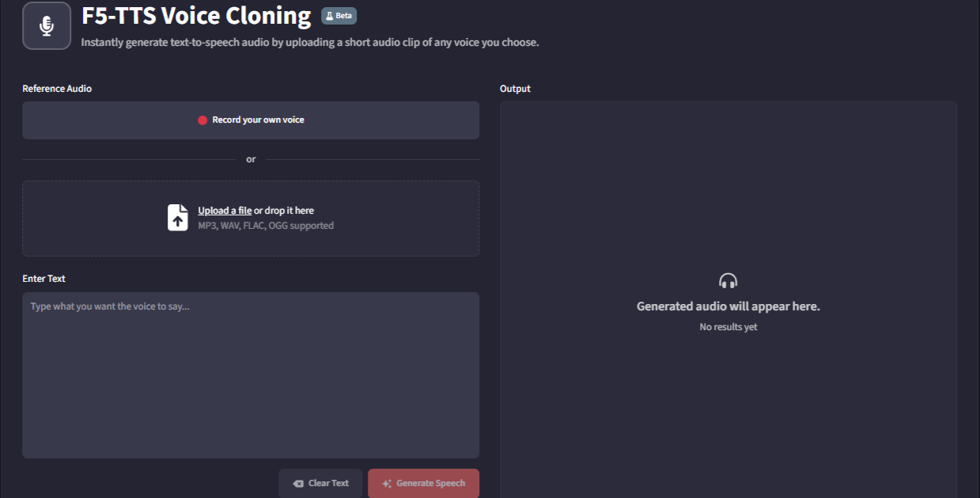Click the Beta label text
Image resolution: width=980 pixels, height=498 pixels.
click(x=344, y=16)
